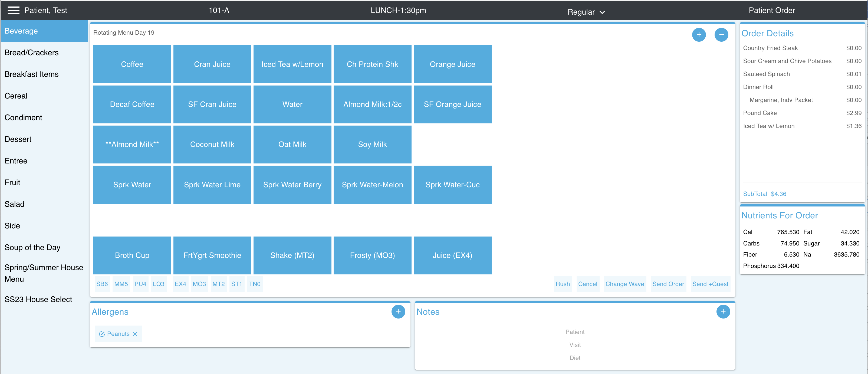Open the LUNCH-1:30pm meal header

click(398, 11)
